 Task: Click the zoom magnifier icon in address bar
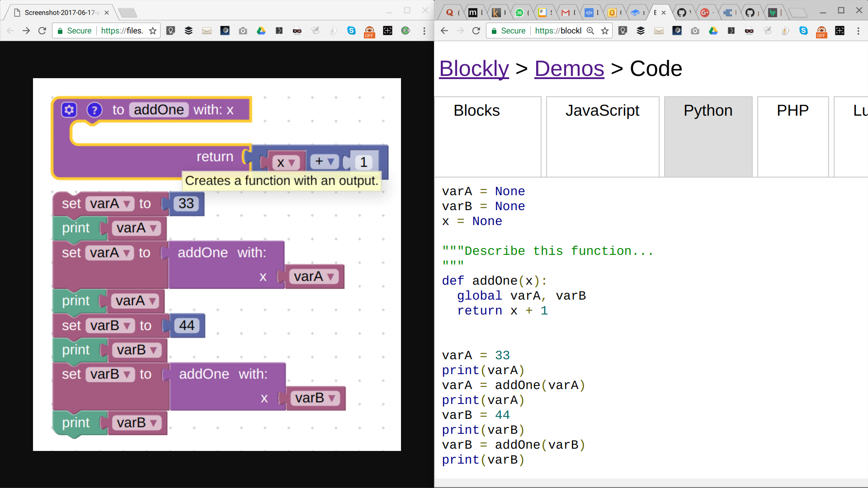click(590, 31)
